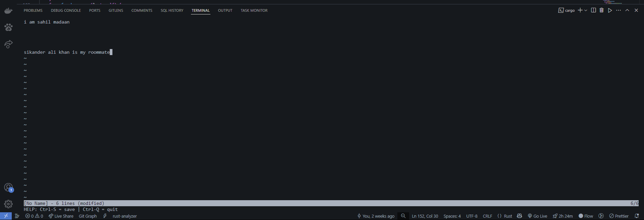
Task: Click the text "sikander ali khan is my roommate"
Action: click(67, 52)
